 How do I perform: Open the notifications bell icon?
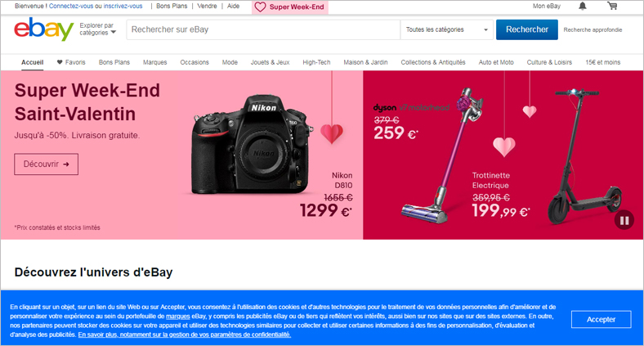pos(583,7)
